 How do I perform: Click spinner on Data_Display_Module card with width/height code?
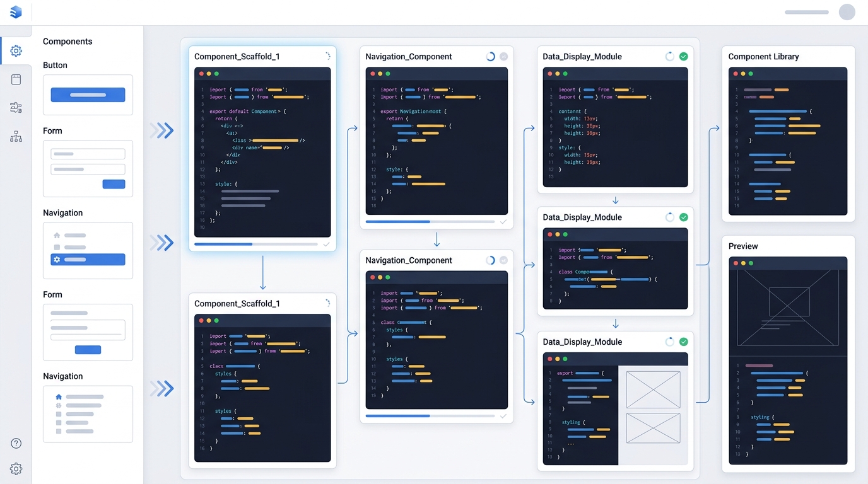[x=670, y=56]
